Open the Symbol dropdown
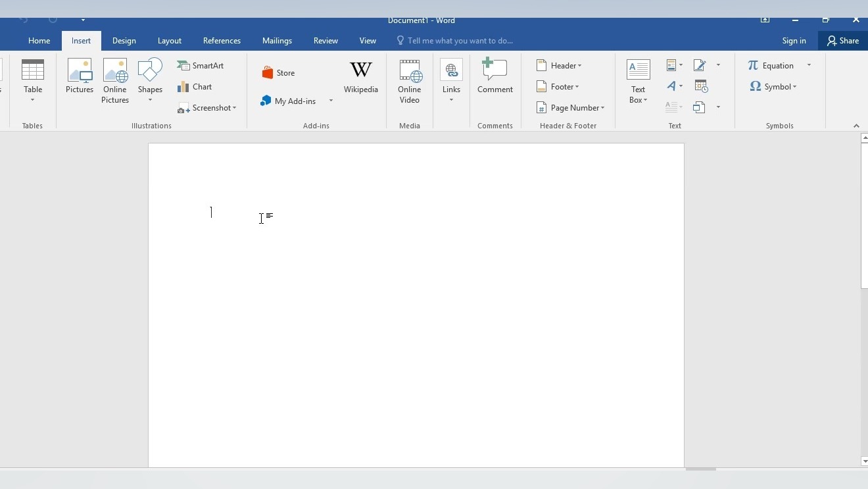868x489 pixels. pos(773,87)
